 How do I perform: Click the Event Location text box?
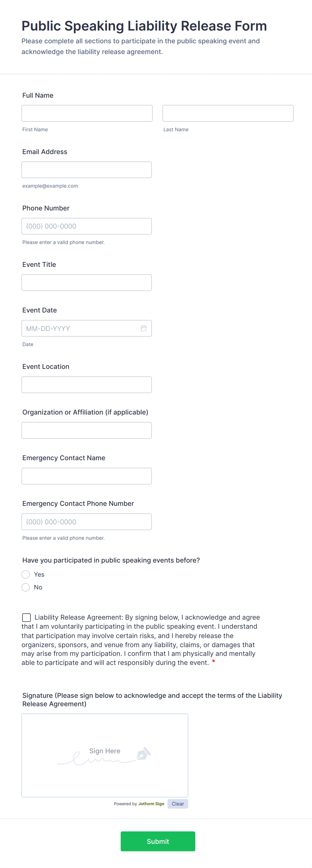coord(87,384)
